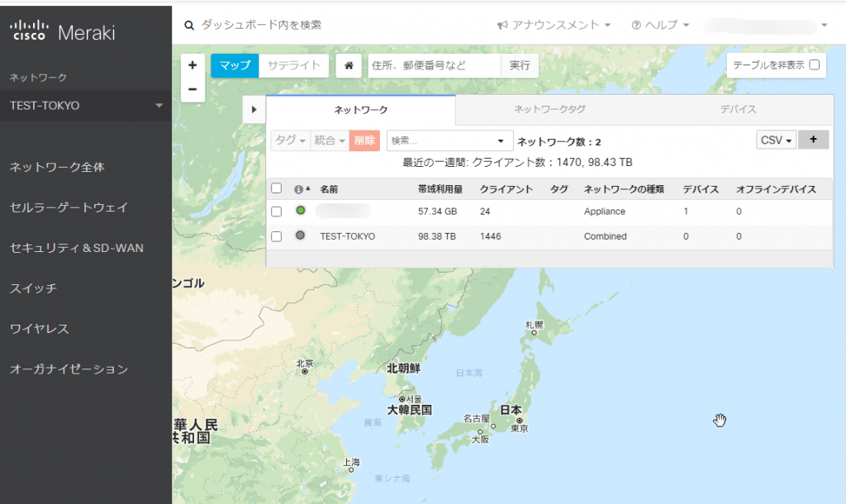Click the address search input field

[x=435, y=65]
